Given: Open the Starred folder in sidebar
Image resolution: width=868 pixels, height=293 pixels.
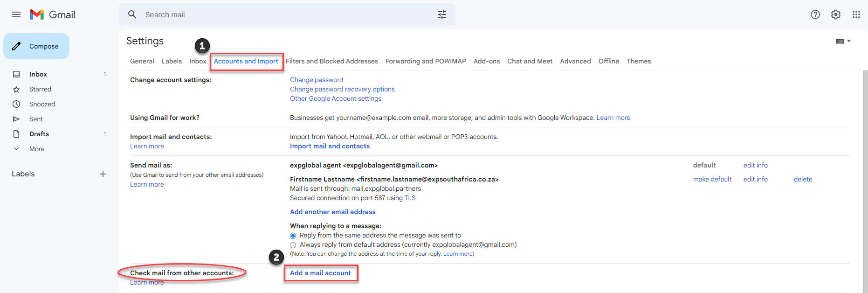Looking at the screenshot, I should point(40,89).
